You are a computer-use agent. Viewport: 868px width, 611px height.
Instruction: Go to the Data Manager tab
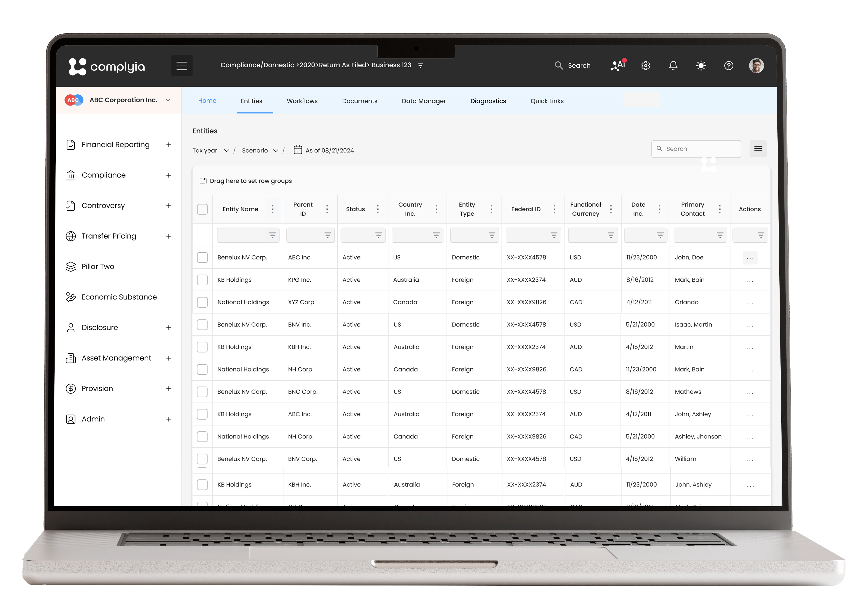pyautogui.click(x=424, y=101)
